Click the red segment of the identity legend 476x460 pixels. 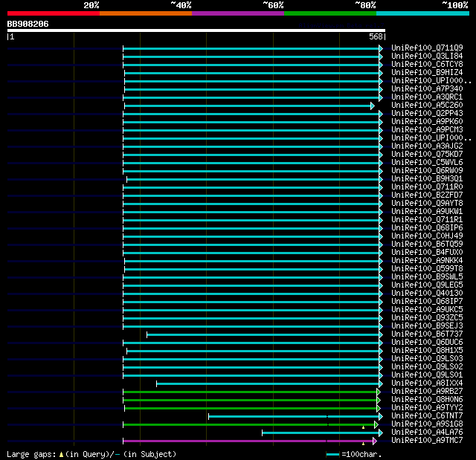[x=54, y=13]
